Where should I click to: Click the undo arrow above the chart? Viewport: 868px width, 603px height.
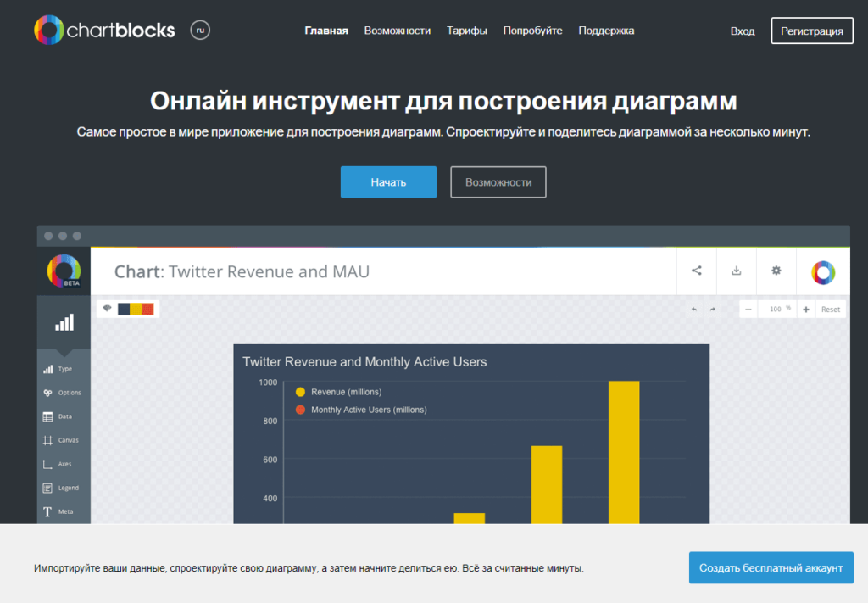(694, 310)
